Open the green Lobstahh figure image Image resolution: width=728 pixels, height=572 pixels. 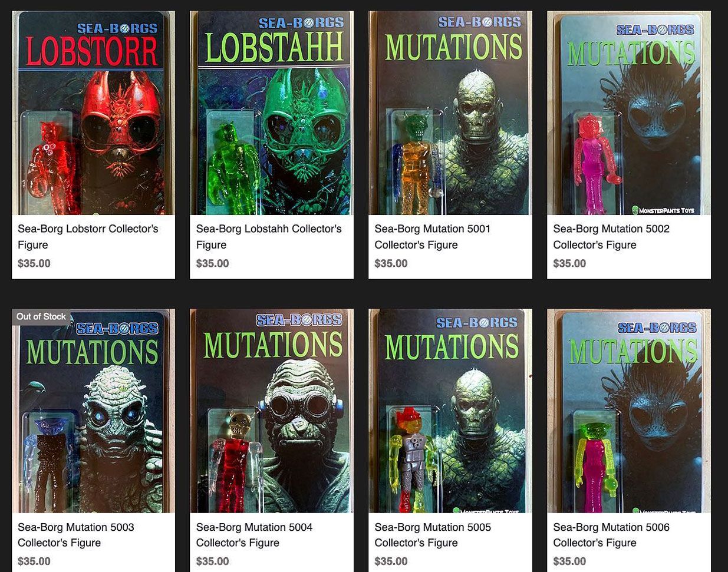[x=272, y=113]
